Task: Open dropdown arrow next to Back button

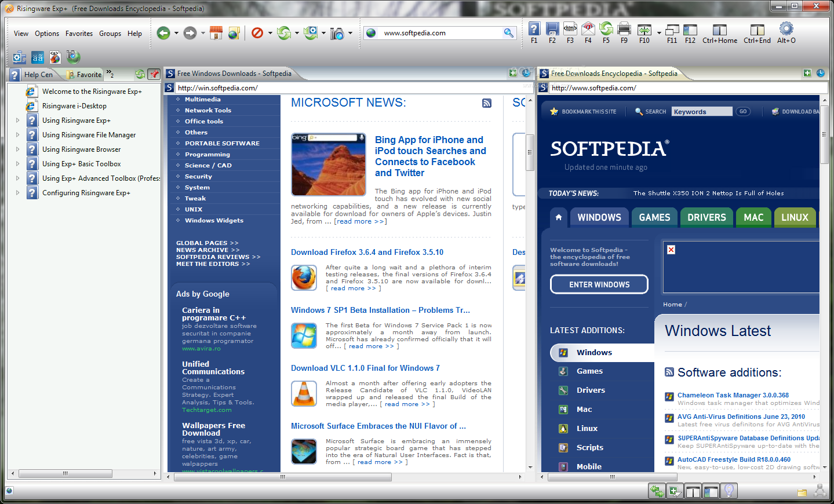Action: pos(176,33)
